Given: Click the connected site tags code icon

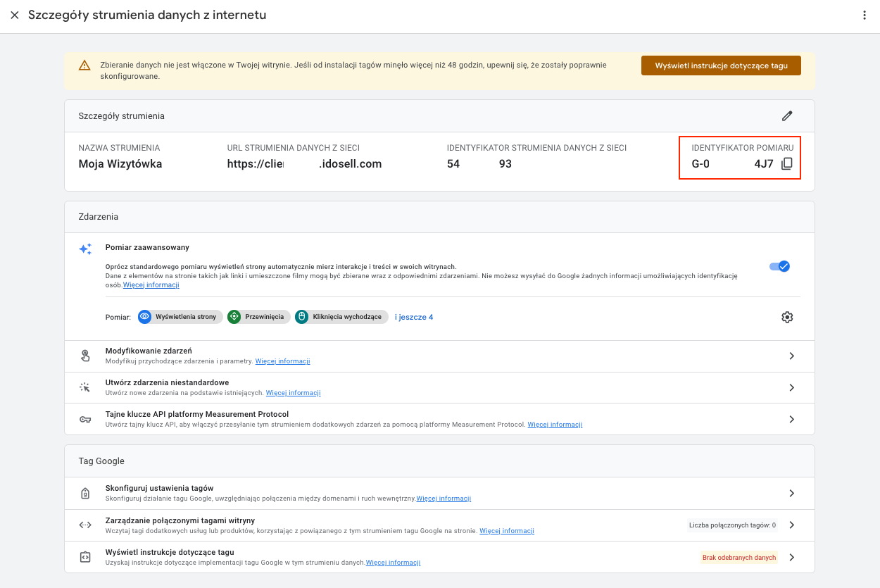Looking at the screenshot, I should click(x=85, y=525).
